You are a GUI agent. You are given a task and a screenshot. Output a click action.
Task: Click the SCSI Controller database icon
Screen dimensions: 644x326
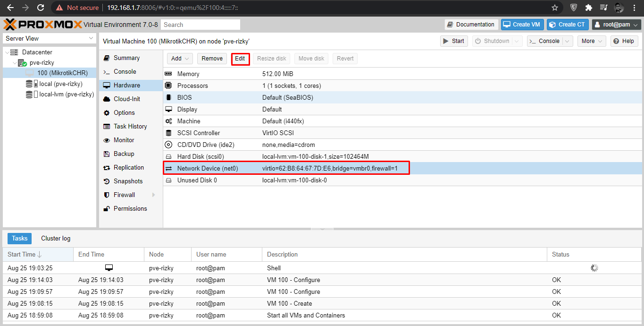168,133
